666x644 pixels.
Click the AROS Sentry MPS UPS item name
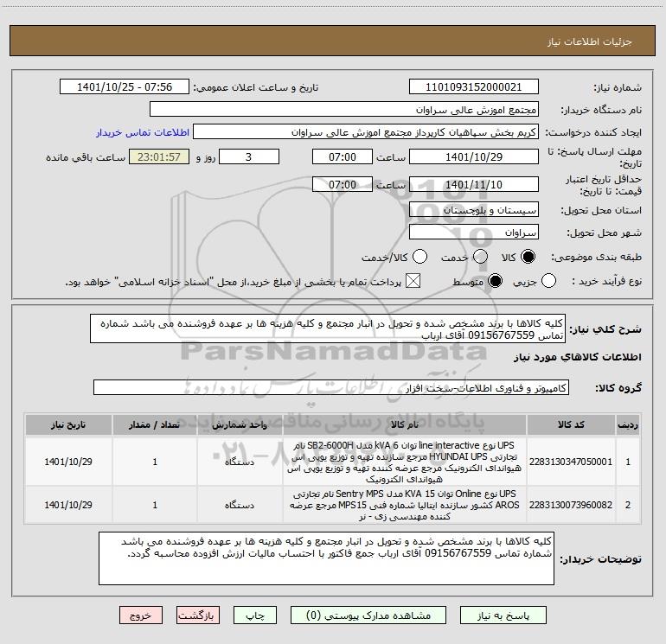pyautogui.click(x=405, y=505)
